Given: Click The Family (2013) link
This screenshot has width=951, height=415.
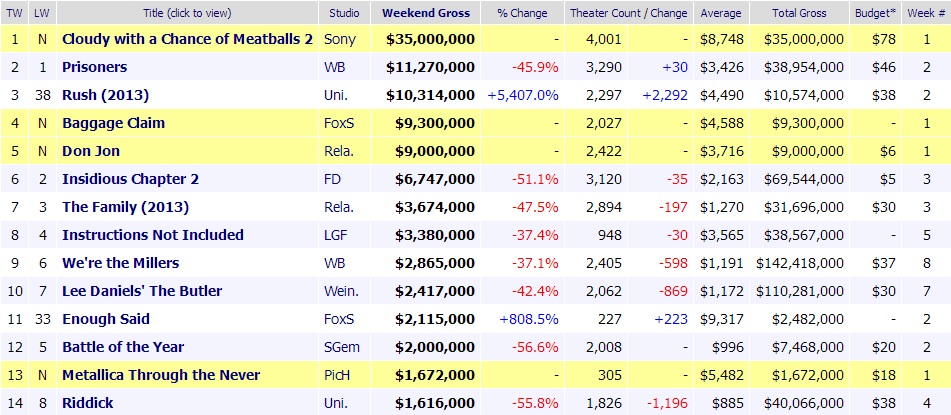Looking at the screenshot, I should click(x=125, y=207).
